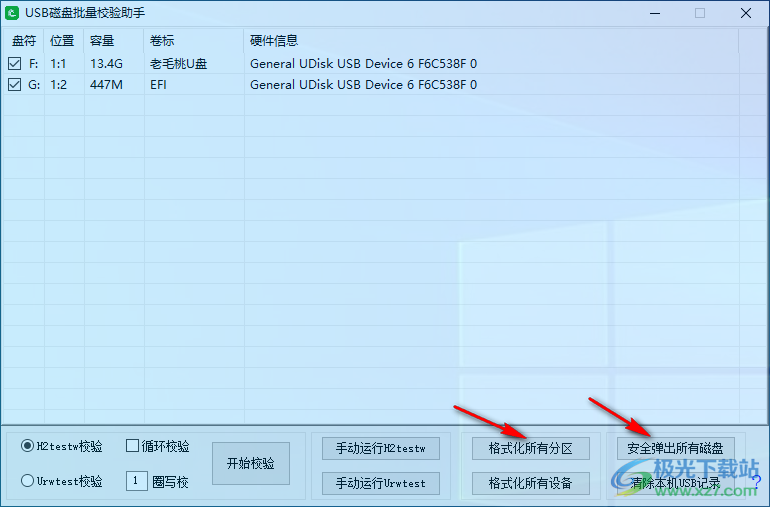
Task: Click the 硬件信息 column header
Action: [x=491, y=41]
